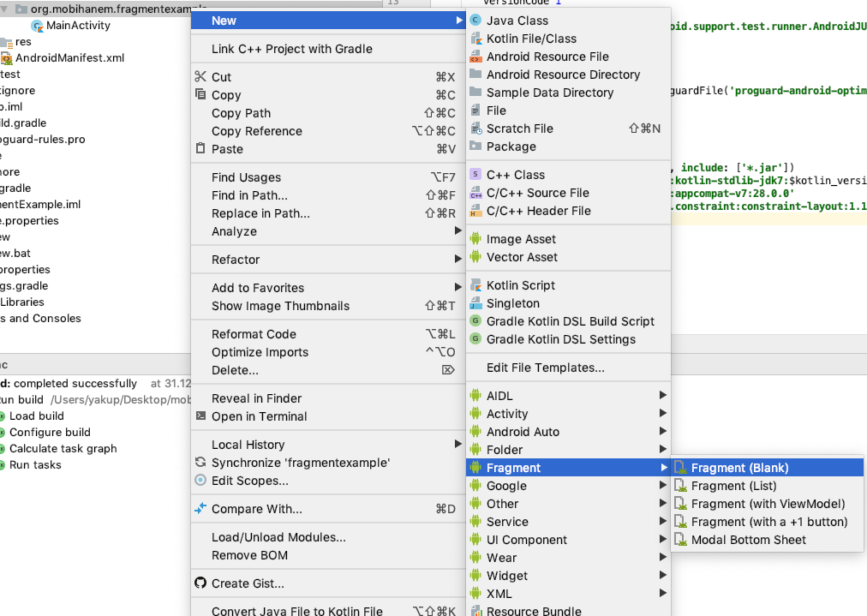Choose Optimize Imports menu entry
The width and height of the screenshot is (867, 616).
pos(328,352)
